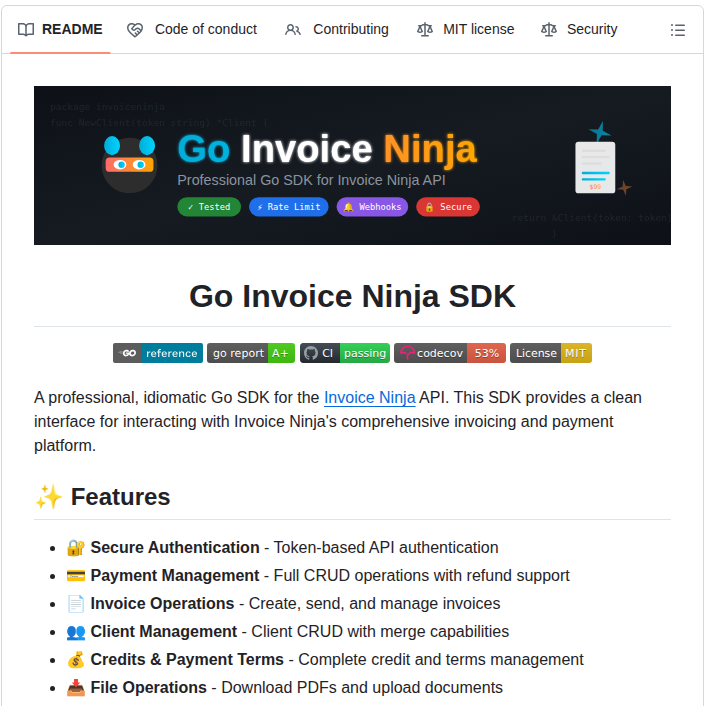Image resolution: width=705 pixels, height=706 pixels.
Task: Select 'Secure Authentication' feature text
Action: pos(175,548)
